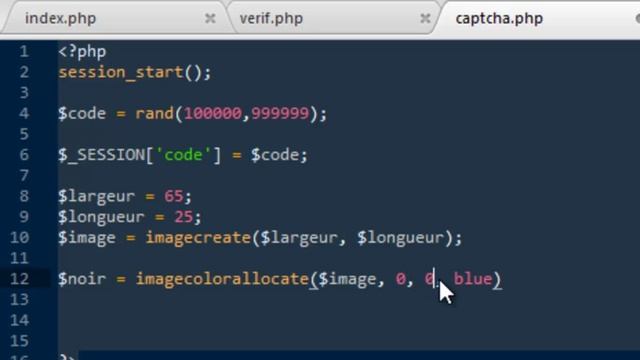640x360 pixels.
Task: Click the number 100000 in rand
Action: (213, 113)
